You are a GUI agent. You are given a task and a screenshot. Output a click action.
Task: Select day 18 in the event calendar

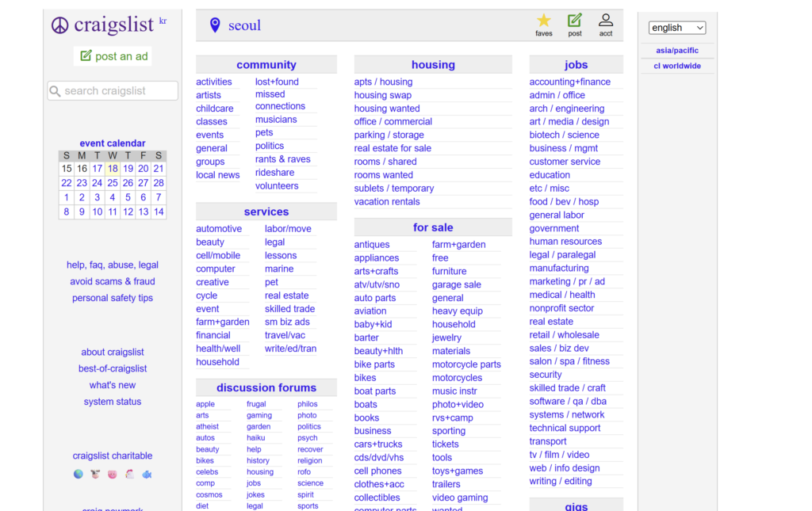click(x=113, y=169)
